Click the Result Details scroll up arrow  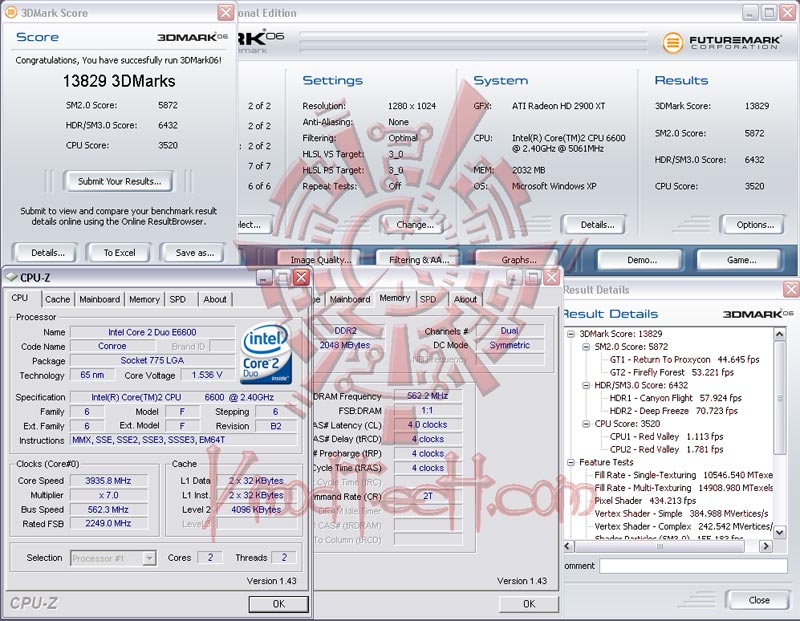click(780, 334)
